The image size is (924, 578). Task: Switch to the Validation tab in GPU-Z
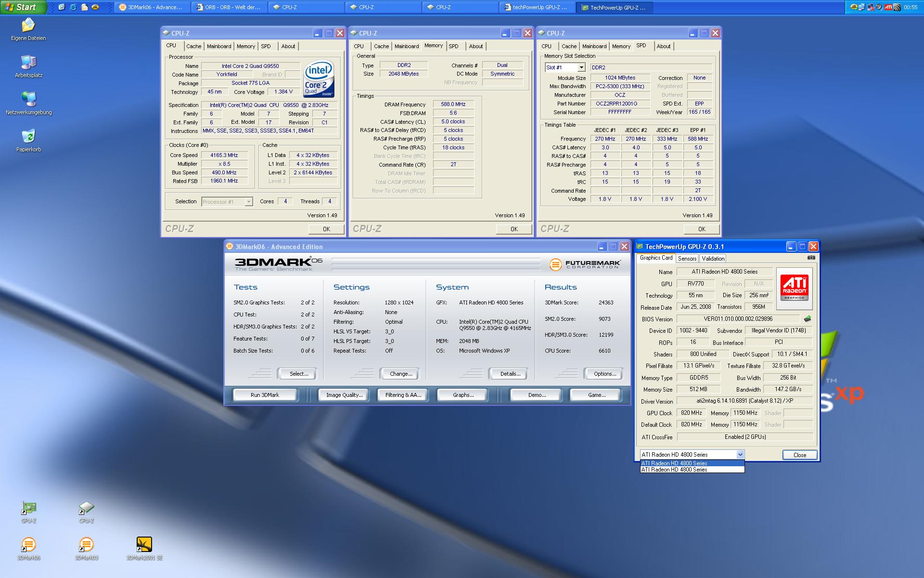pyautogui.click(x=713, y=259)
